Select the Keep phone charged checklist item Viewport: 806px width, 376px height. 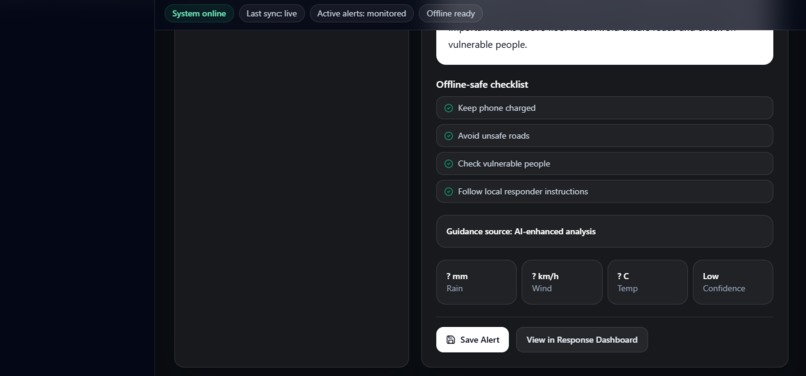604,108
